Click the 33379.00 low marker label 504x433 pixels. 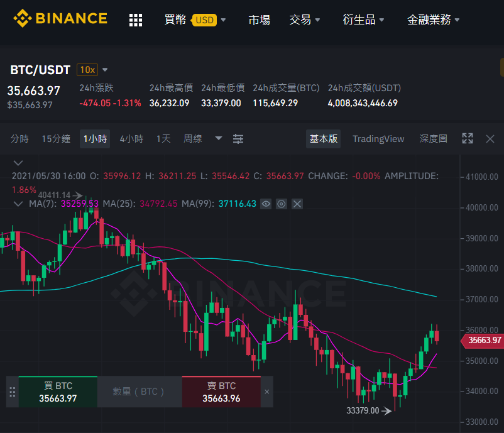point(363,410)
